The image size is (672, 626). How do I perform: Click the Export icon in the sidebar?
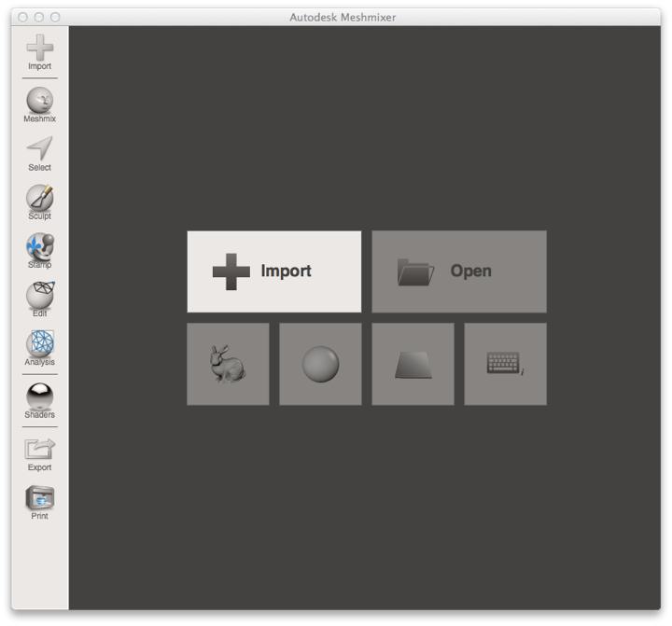click(39, 452)
